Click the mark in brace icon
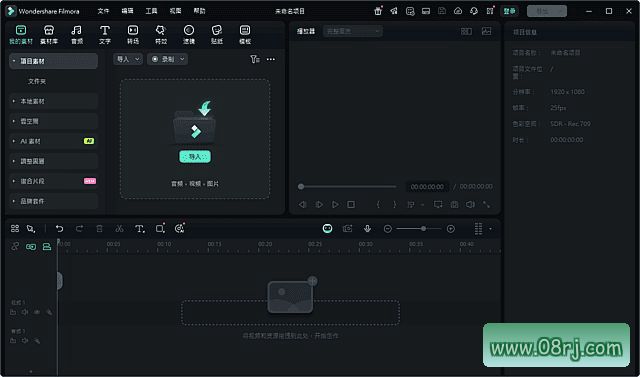The width and height of the screenshot is (640, 377). click(x=378, y=204)
